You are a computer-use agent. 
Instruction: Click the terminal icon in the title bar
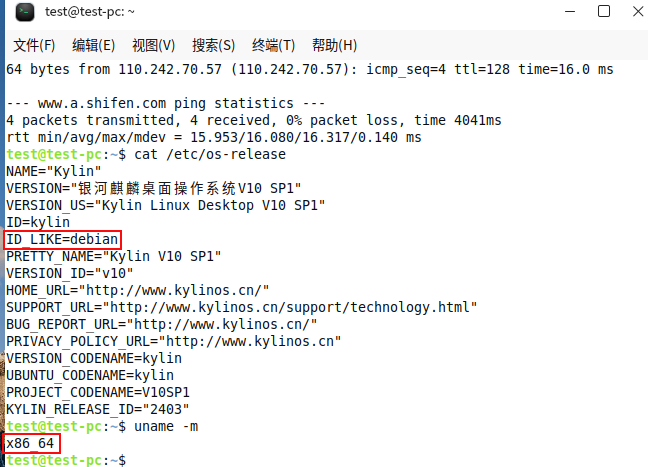(24, 13)
